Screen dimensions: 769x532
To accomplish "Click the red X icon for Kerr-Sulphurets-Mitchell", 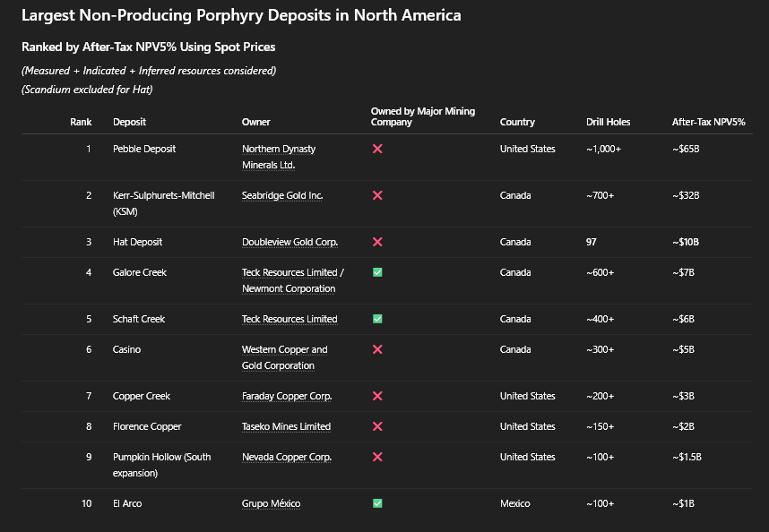I will 377,195.
